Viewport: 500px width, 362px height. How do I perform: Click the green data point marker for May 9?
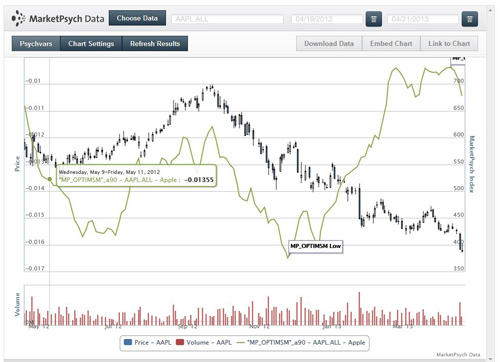[x=50, y=179]
